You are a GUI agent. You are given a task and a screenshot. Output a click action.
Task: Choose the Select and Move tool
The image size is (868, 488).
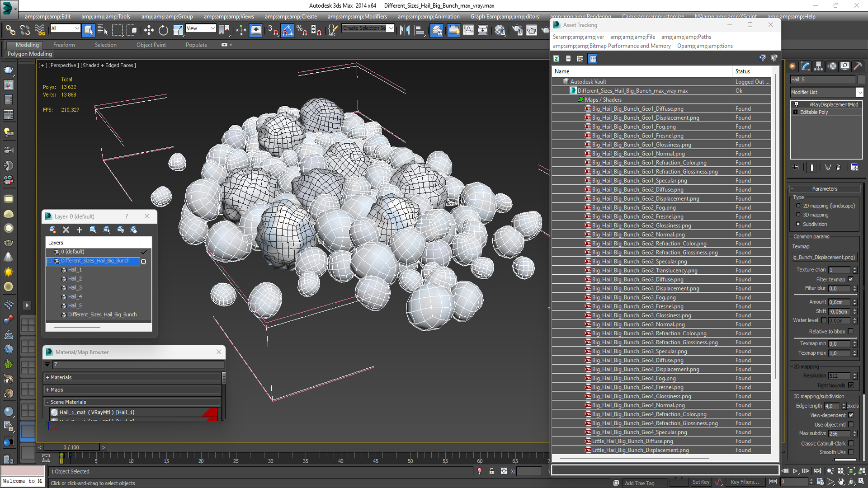pyautogui.click(x=149, y=30)
